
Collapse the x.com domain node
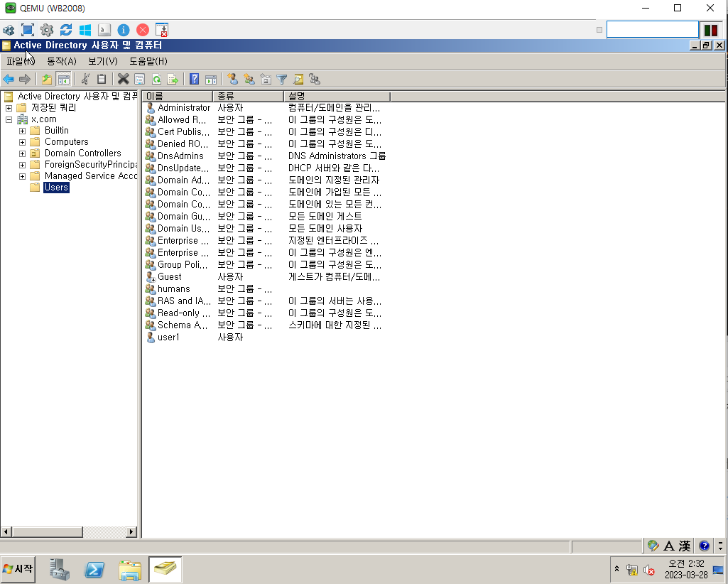click(9, 119)
